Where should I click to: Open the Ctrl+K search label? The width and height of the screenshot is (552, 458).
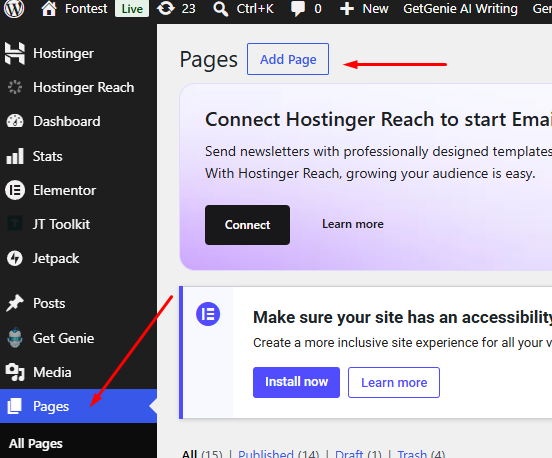point(255,9)
